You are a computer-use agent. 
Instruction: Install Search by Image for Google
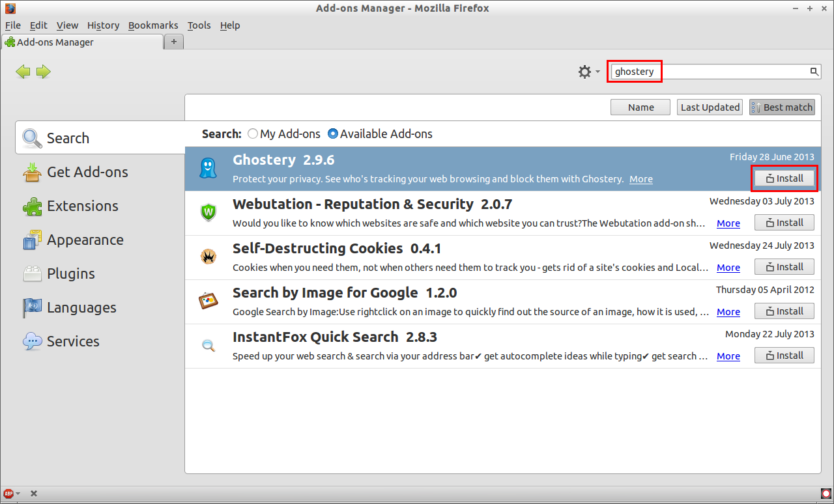pos(784,311)
